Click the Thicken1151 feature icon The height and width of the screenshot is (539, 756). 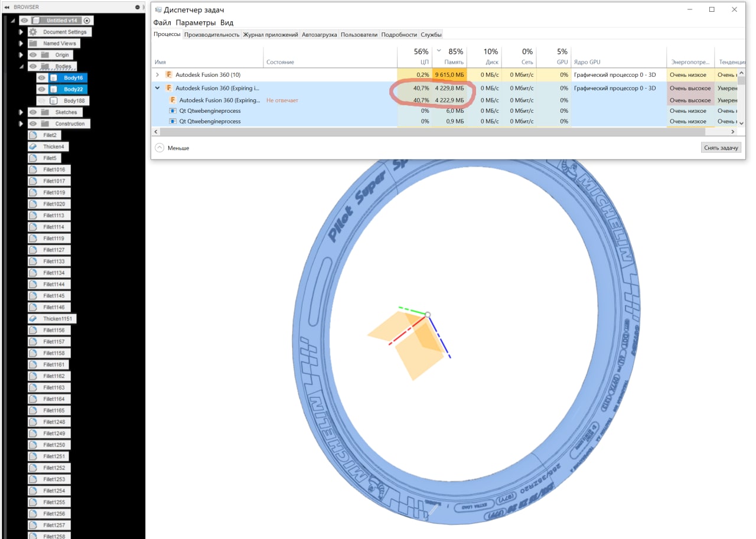coord(33,319)
